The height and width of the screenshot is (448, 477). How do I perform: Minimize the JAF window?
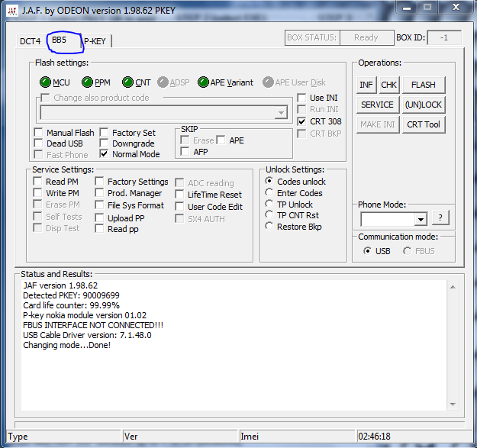tap(407, 8)
